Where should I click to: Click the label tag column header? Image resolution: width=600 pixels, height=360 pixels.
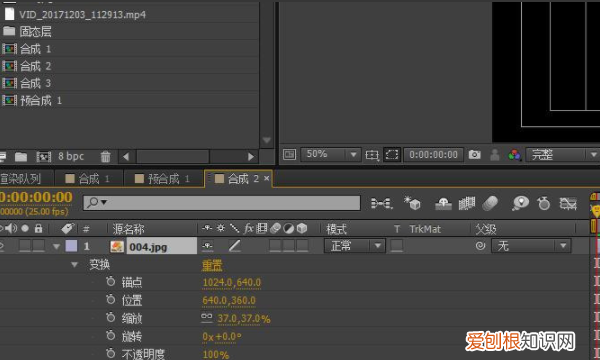(68, 228)
